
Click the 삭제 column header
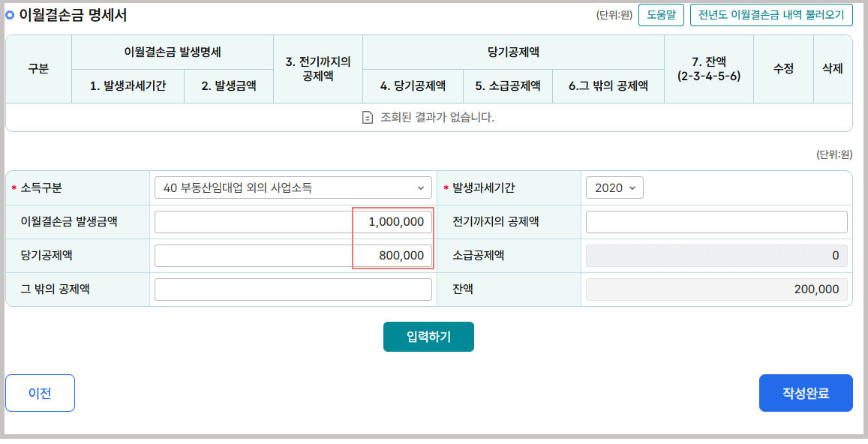point(833,69)
